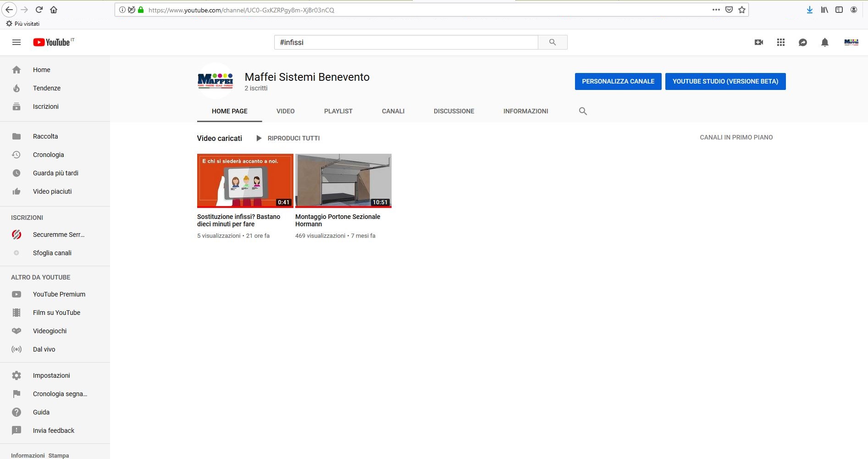Open the Montaggio Portone Sezionale thumbnail
The width and height of the screenshot is (868, 459).
[x=343, y=181]
